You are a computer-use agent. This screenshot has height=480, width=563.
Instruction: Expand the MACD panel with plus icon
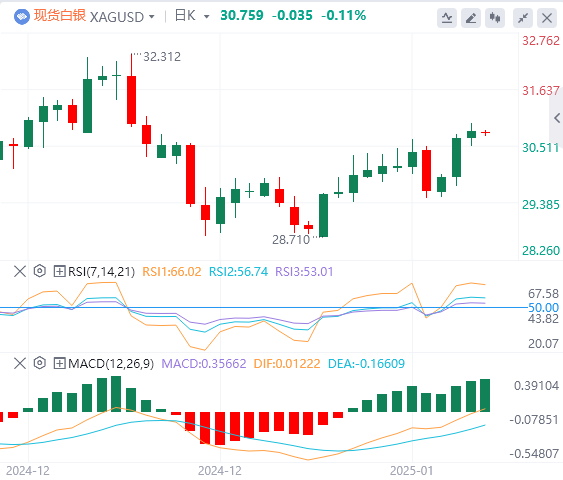[59, 363]
